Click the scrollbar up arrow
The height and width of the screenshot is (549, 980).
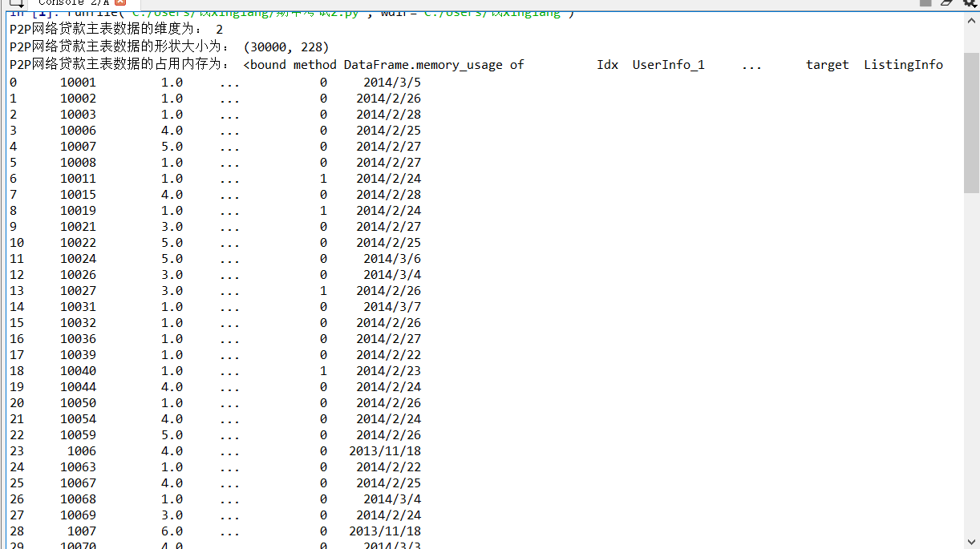pos(971,19)
